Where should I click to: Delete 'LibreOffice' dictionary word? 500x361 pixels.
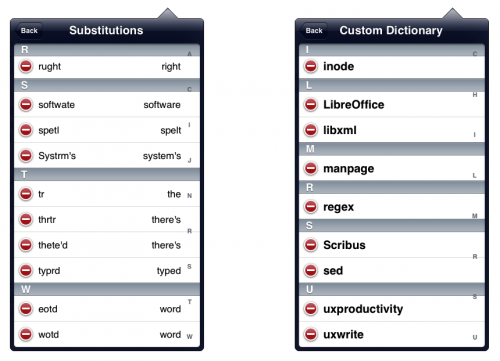click(311, 104)
